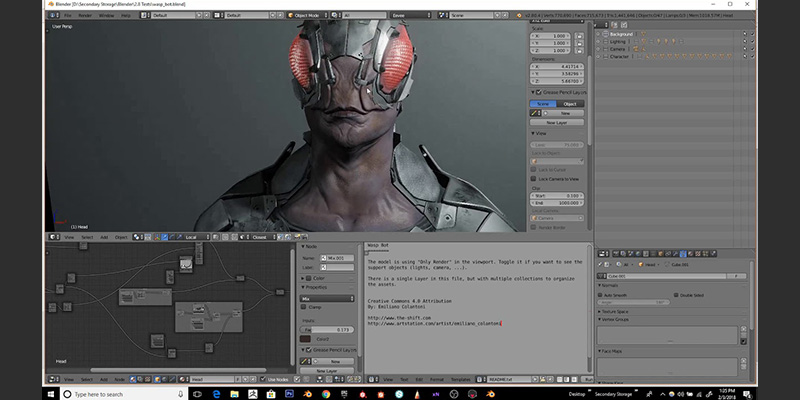
Task: Toggle visibility of the Camera collection
Action: pyautogui.click(x=598, y=49)
